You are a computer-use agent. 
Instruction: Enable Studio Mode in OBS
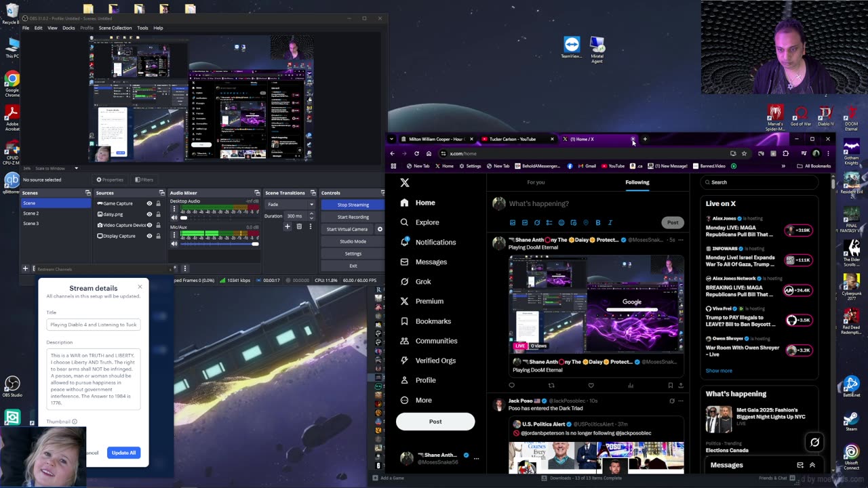pos(353,241)
